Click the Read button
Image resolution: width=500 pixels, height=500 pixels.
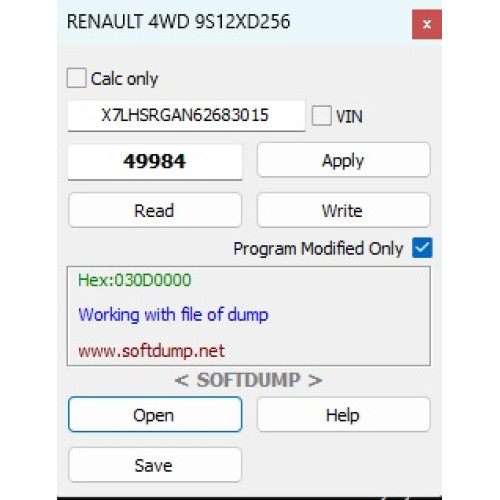pos(155,210)
